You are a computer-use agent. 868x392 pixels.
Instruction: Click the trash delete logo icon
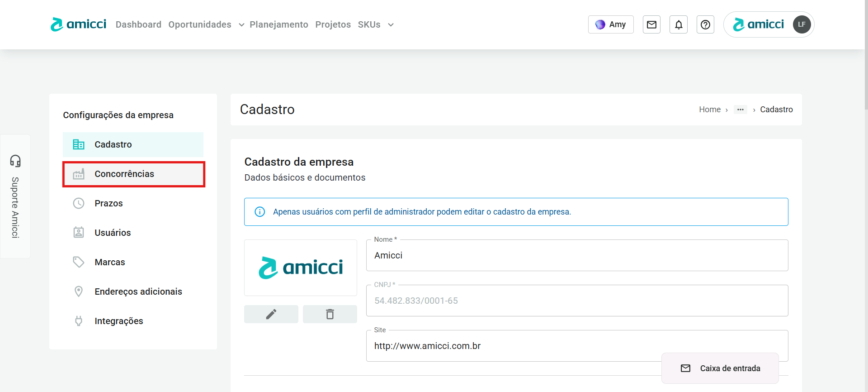[x=330, y=314]
